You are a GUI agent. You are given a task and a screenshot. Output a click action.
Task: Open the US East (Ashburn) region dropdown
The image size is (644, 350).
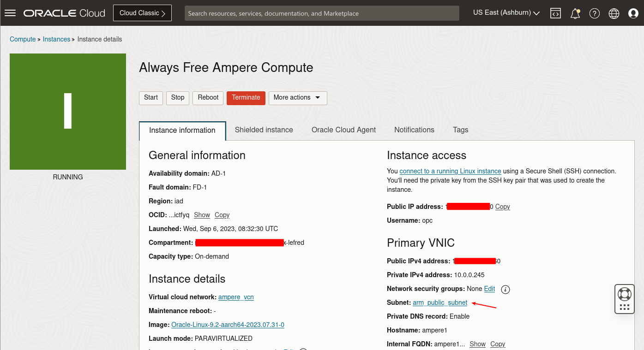pos(506,13)
